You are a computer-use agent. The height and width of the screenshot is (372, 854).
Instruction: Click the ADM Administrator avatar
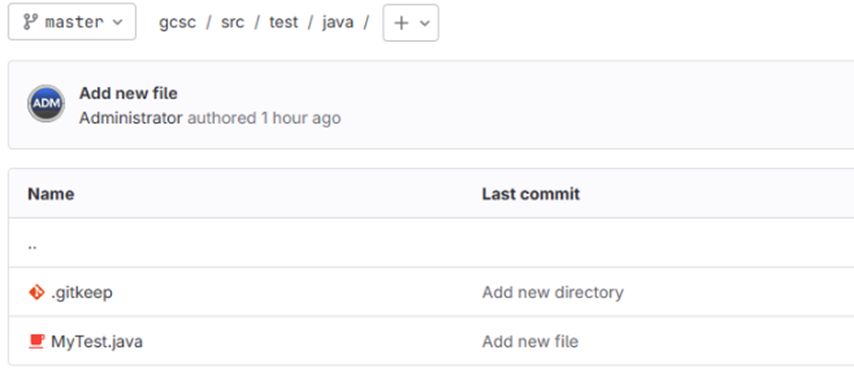pyautogui.click(x=46, y=103)
